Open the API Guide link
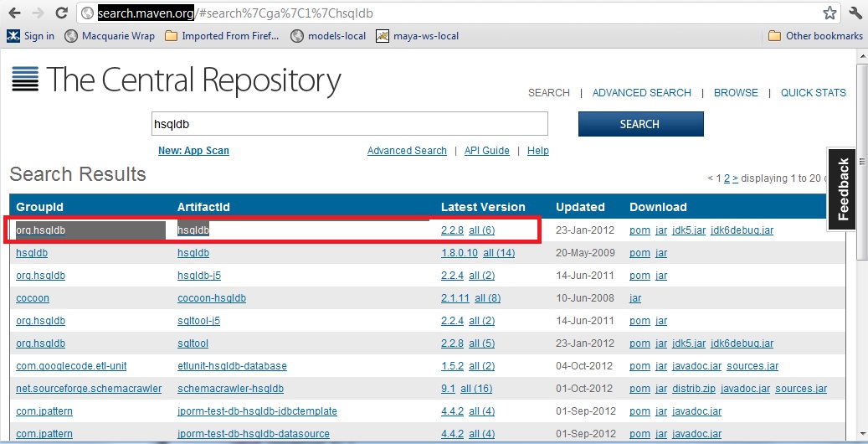The width and height of the screenshot is (868, 444). pyautogui.click(x=486, y=151)
